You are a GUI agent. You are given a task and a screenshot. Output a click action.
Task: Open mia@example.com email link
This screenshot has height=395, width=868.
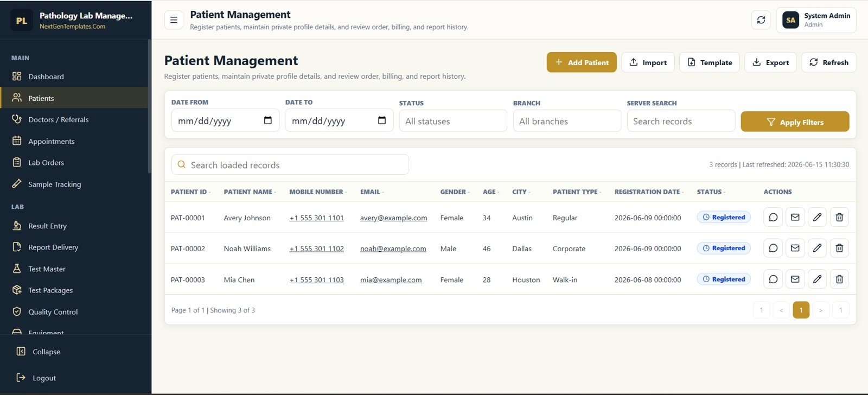tap(391, 280)
